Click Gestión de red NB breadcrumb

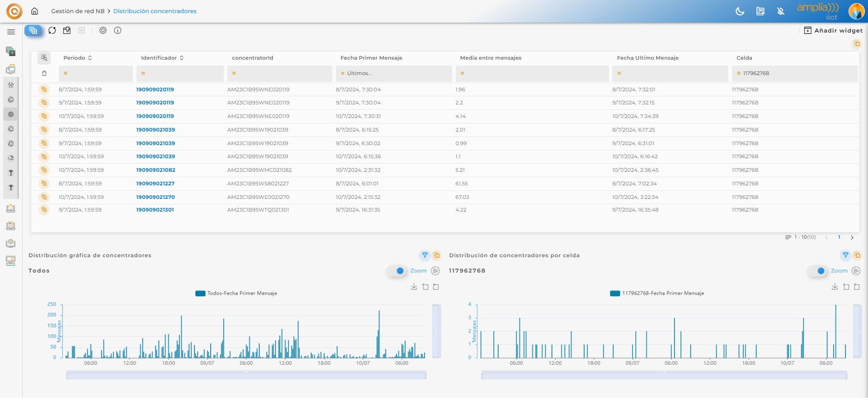pyautogui.click(x=78, y=11)
